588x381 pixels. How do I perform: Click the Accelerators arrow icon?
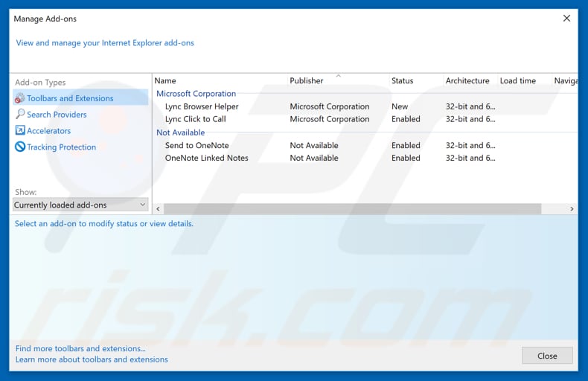[20, 130]
